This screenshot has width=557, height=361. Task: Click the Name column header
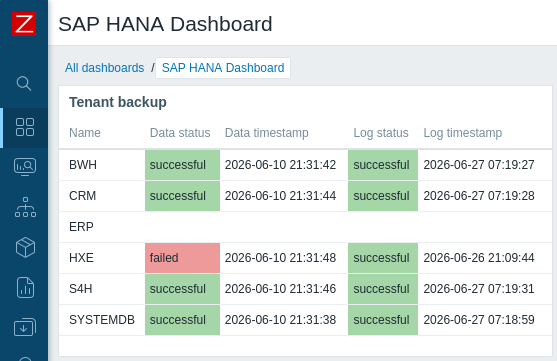click(85, 133)
